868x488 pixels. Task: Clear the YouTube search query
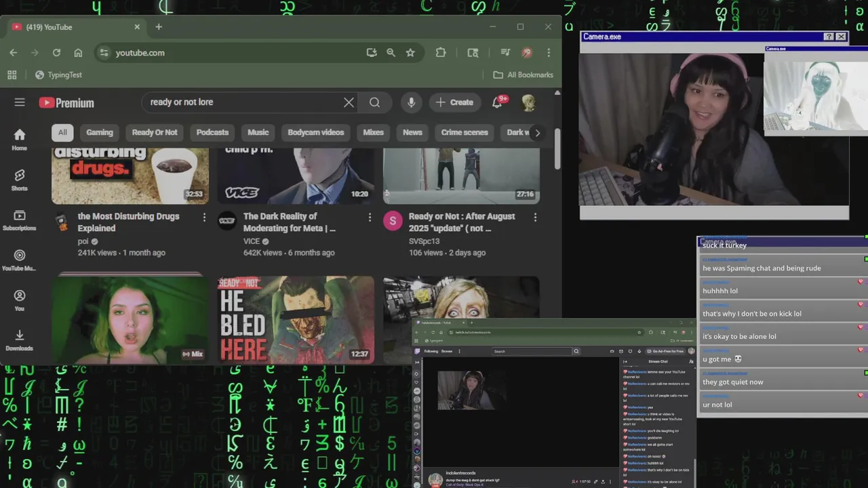click(x=349, y=102)
